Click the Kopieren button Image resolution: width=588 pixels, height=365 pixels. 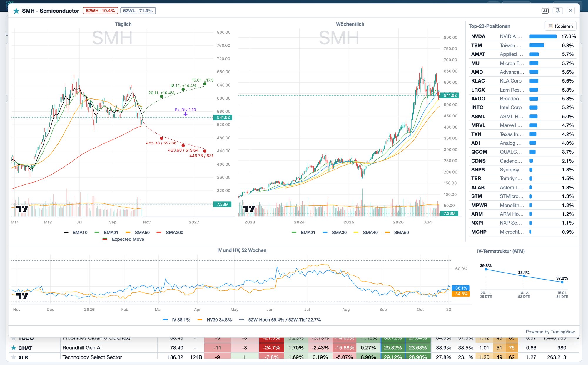[560, 26]
